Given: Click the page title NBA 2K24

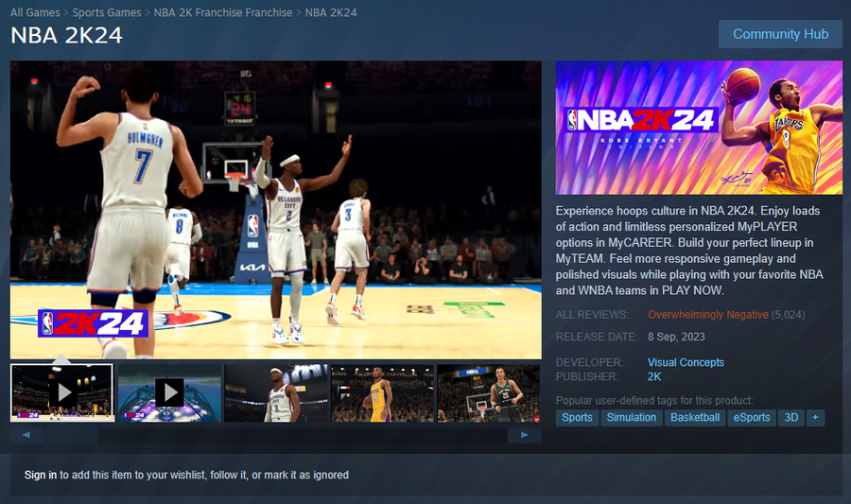Looking at the screenshot, I should tap(66, 36).
